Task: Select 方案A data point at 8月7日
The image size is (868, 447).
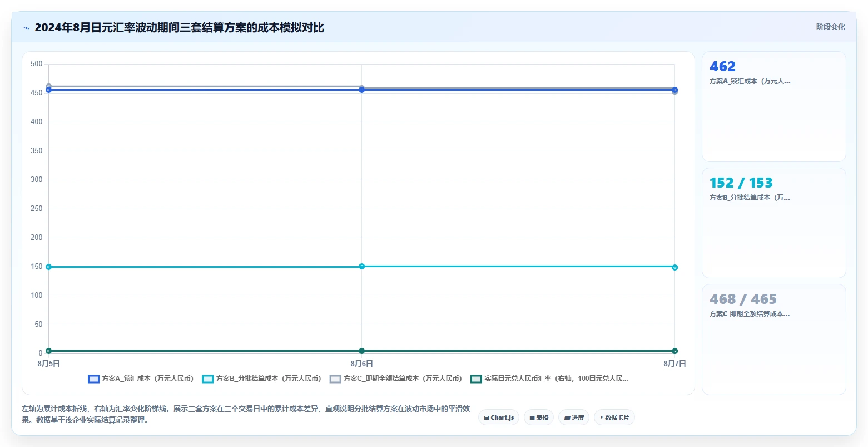Action: pos(674,90)
